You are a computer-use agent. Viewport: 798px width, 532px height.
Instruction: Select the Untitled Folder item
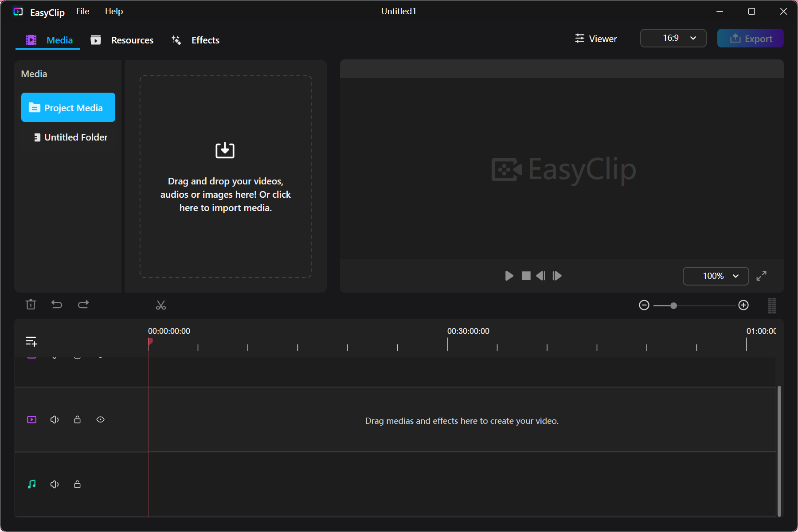click(70, 137)
